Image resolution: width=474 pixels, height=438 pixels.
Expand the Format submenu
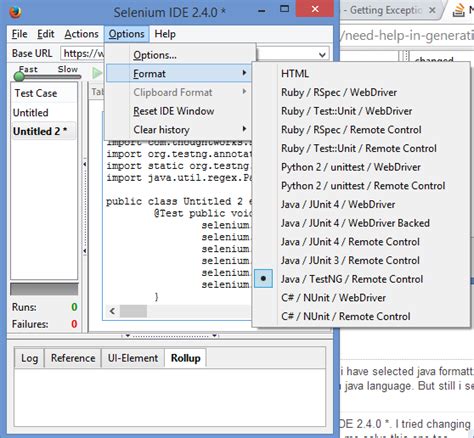coord(179,73)
